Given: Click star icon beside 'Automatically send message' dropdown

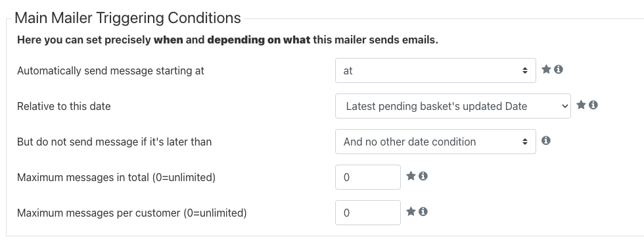Looking at the screenshot, I should 546,70.
